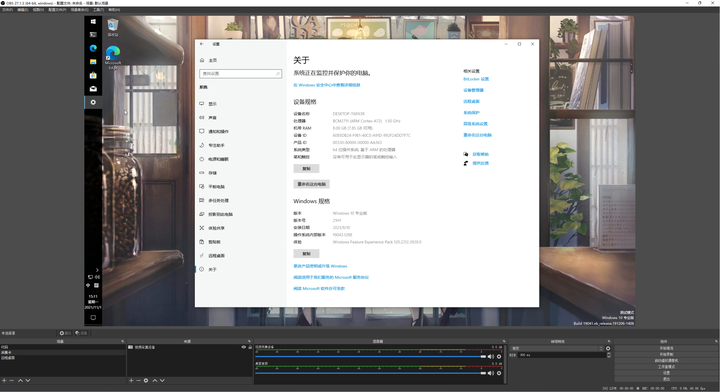Image resolution: width=720 pixels, height=392 pixels.
Task: Add a new source with the plus icon
Action: (131, 381)
